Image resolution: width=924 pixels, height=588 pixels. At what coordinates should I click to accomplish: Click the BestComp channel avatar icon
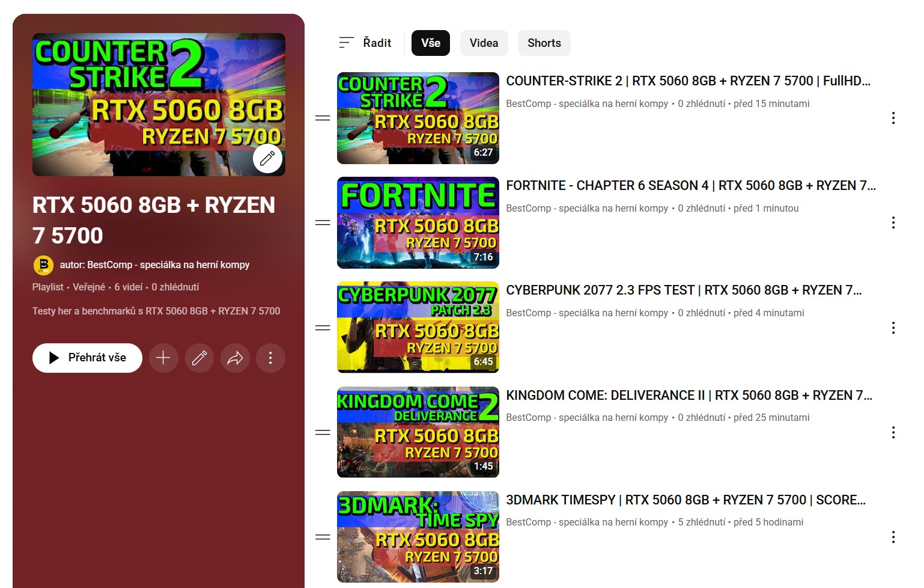pos(43,265)
